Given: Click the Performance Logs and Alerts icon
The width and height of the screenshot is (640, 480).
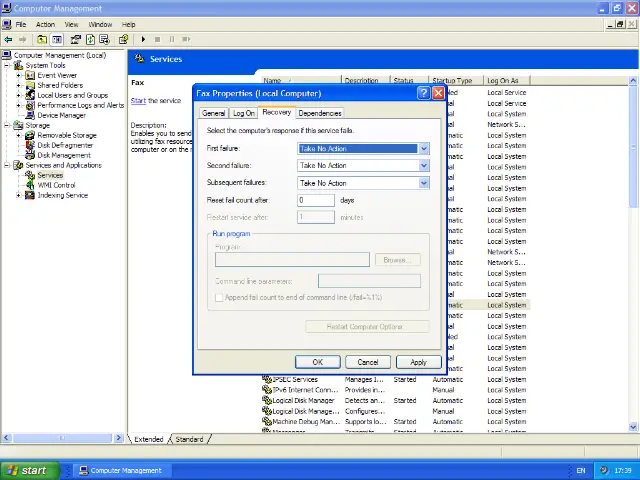Looking at the screenshot, I should coord(30,105).
